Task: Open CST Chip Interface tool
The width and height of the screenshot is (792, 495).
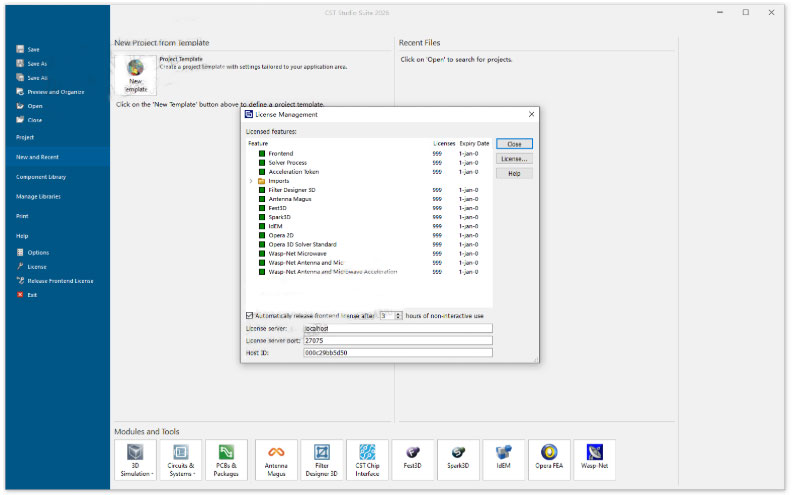Action: (x=367, y=460)
